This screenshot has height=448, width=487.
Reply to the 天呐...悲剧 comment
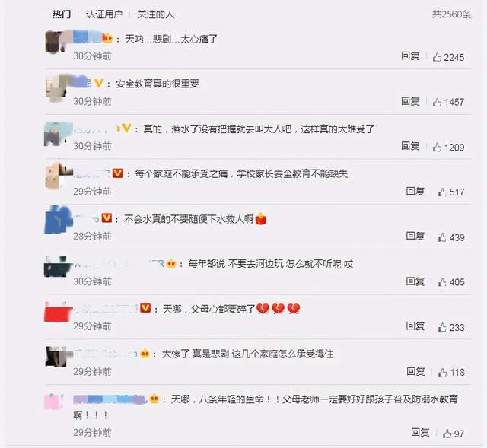pyautogui.click(x=410, y=56)
